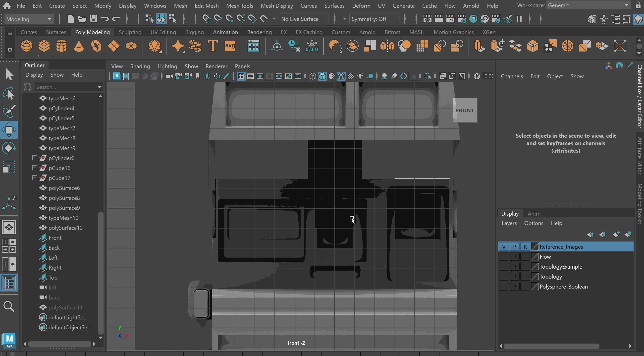Toggle visibility box of Flow layer
Image resolution: width=644 pixels, height=356 pixels.
pos(504,257)
